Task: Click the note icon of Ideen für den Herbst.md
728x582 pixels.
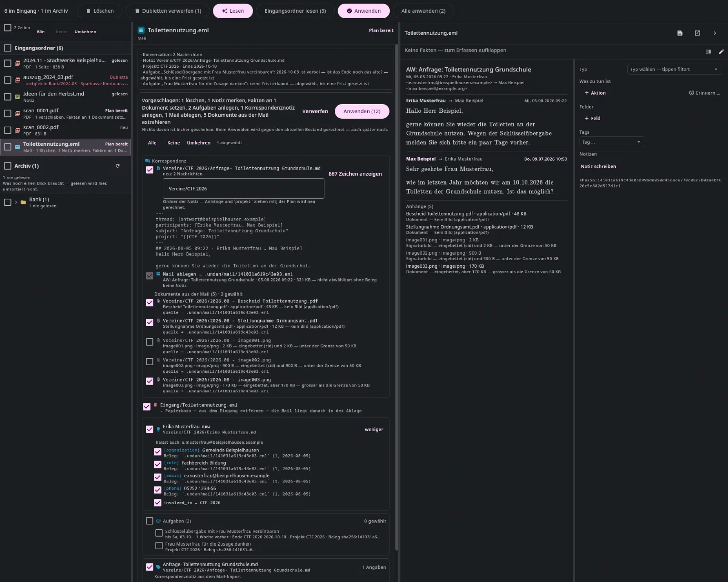Action: pyautogui.click(x=17, y=97)
